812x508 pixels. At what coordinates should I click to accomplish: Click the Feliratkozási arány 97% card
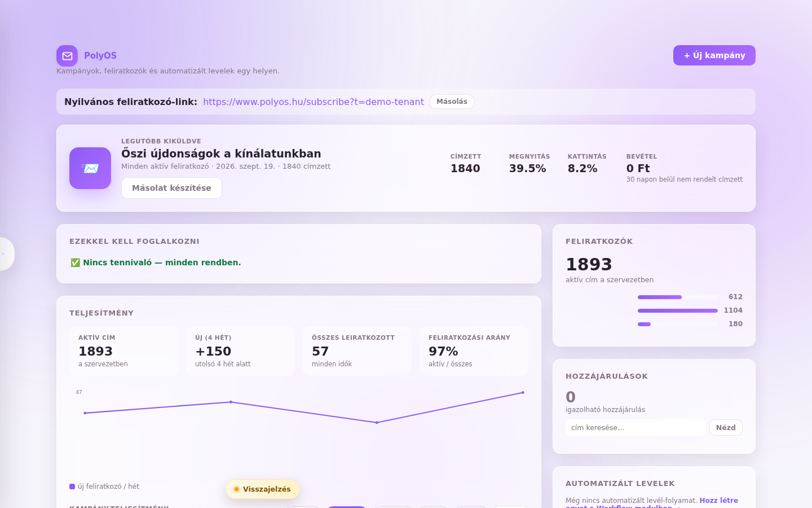point(474,351)
